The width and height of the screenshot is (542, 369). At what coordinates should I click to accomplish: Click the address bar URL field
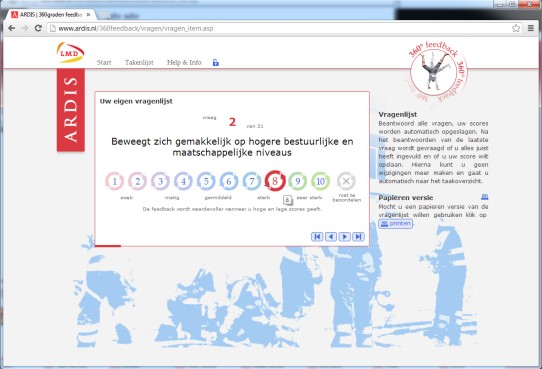tap(280, 28)
